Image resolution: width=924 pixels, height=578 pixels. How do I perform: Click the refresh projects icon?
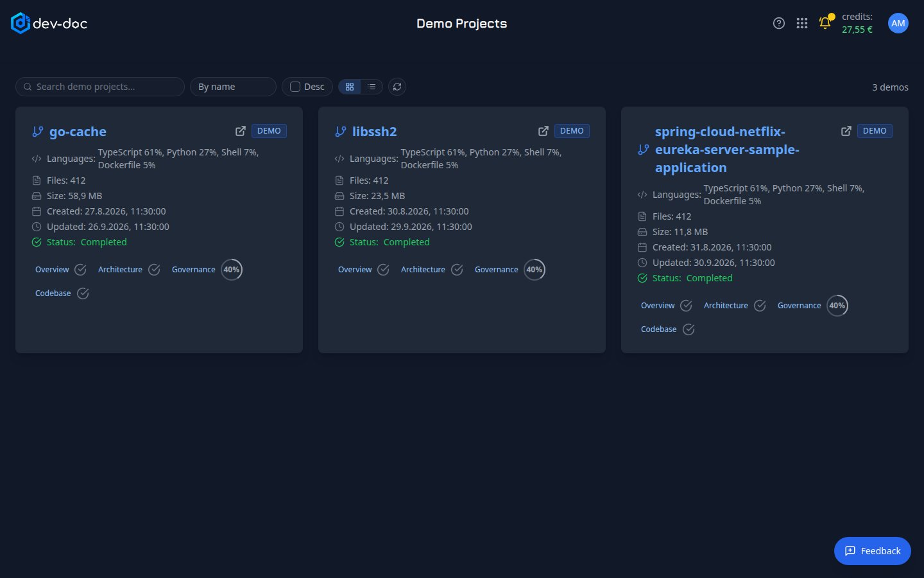coord(397,87)
